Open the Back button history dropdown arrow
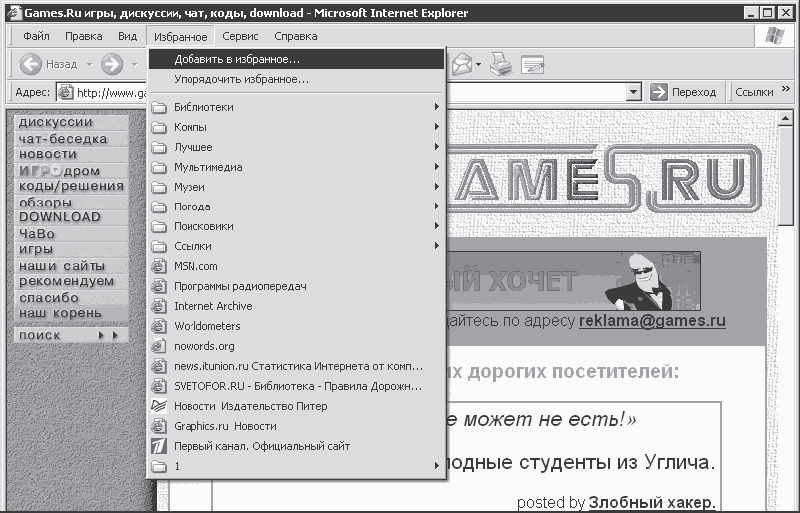 [89, 64]
